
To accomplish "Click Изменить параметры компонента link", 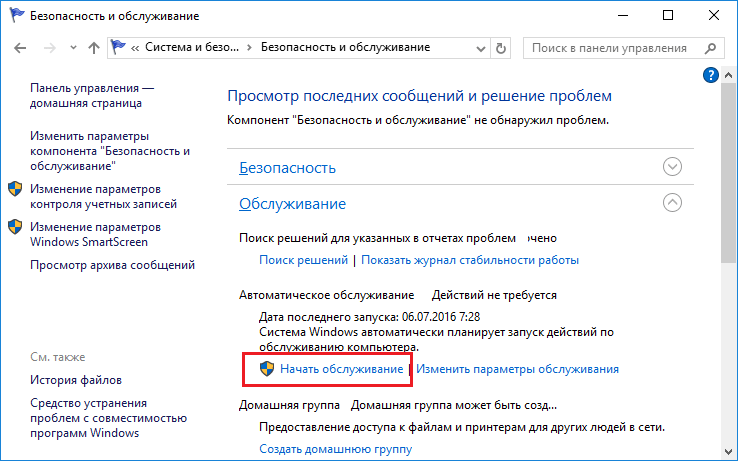I will 110,151.
